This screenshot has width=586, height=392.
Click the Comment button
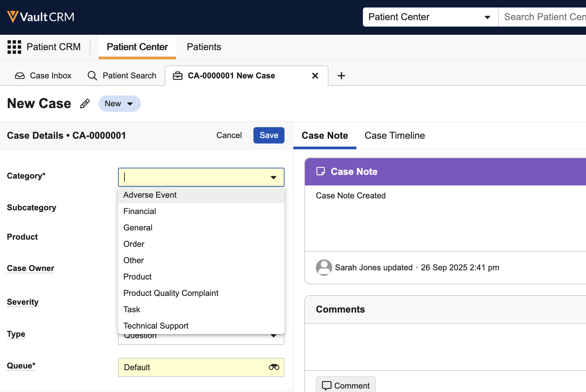(346, 386)
